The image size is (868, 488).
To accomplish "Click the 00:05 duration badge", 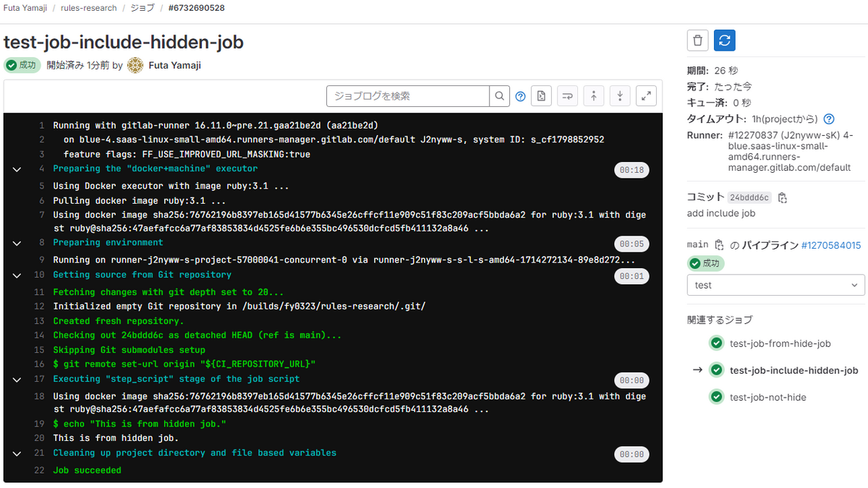I will (x=631, y=244).
